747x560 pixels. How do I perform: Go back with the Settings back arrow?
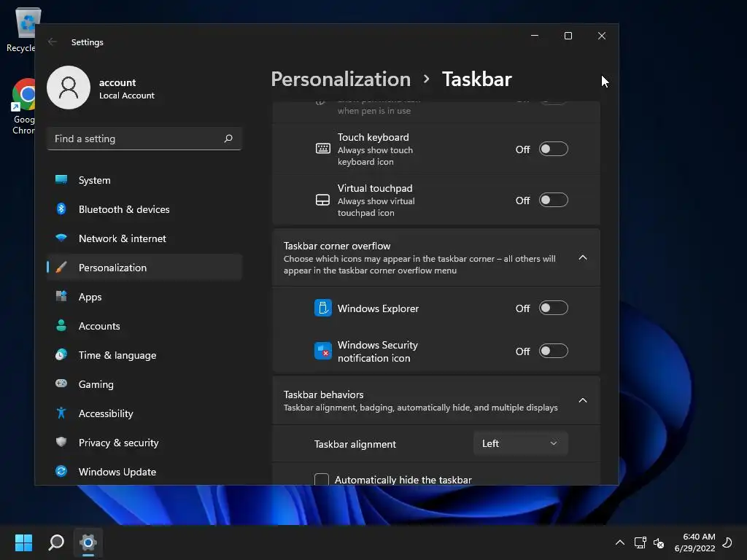click(53, 42)
